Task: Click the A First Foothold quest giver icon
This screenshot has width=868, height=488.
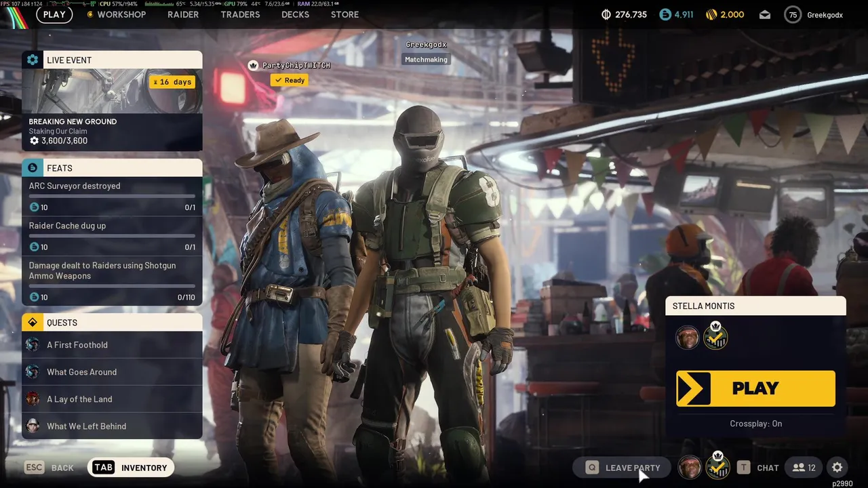Action: pos(33,345)
